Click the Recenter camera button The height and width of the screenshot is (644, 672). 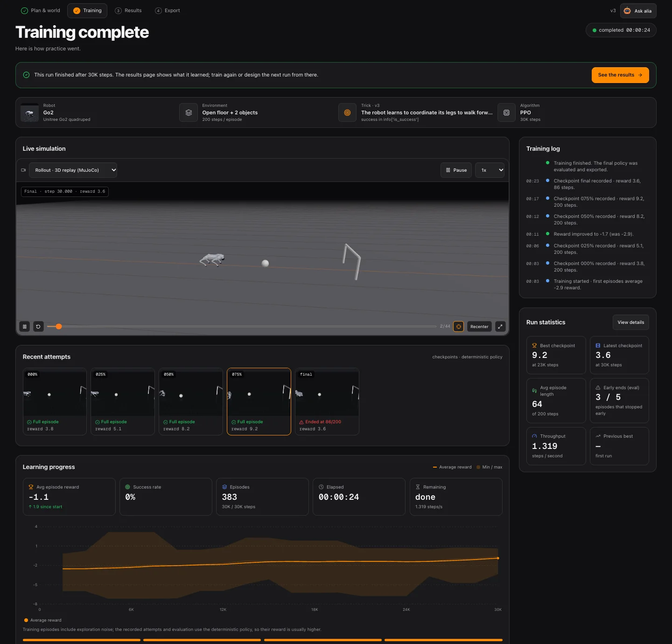479,327
